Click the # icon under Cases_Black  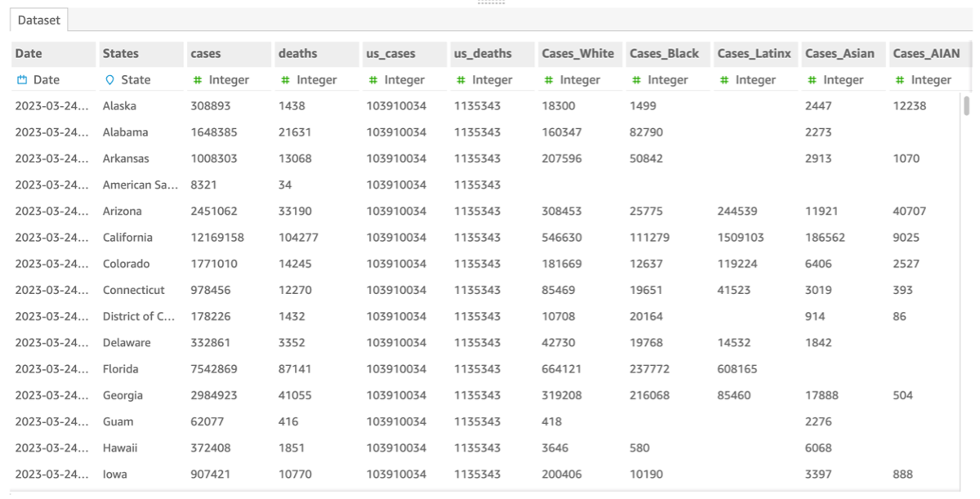635,79
